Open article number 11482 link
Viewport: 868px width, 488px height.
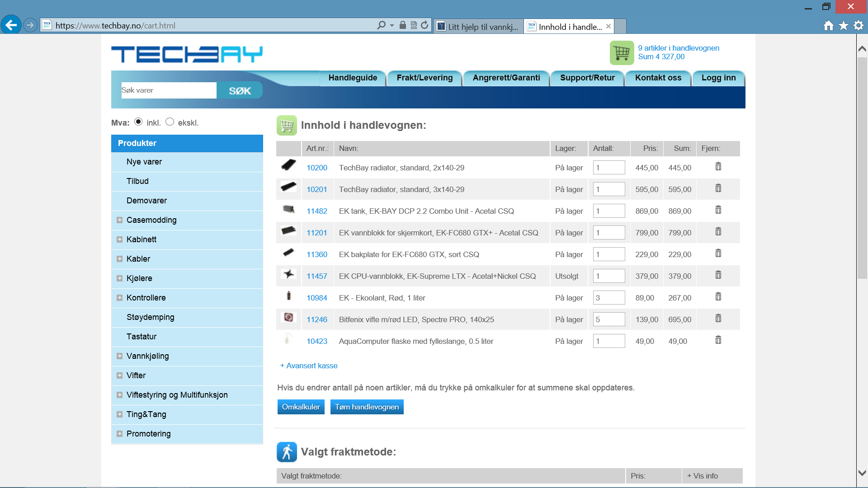pos(317,211)
